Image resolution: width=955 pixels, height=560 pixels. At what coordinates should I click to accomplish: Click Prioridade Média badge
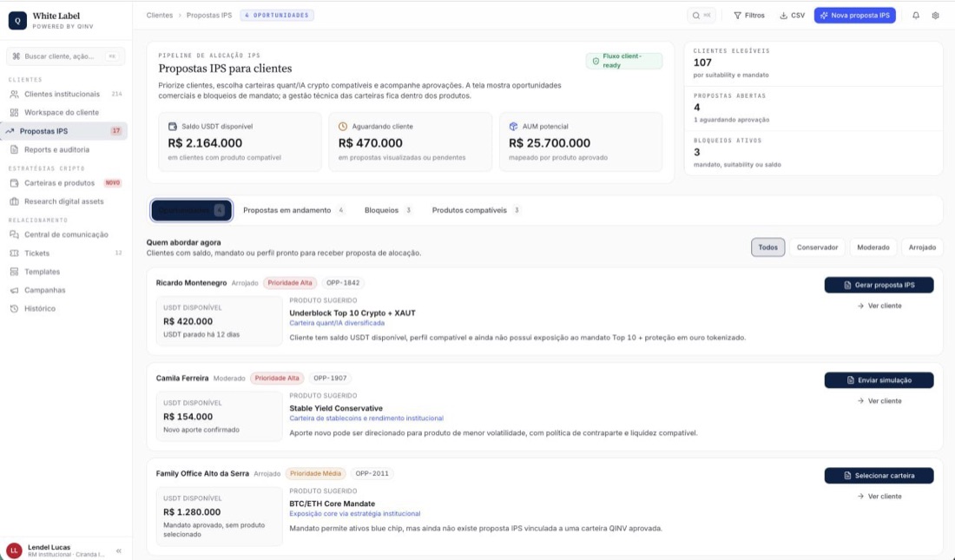315,473
